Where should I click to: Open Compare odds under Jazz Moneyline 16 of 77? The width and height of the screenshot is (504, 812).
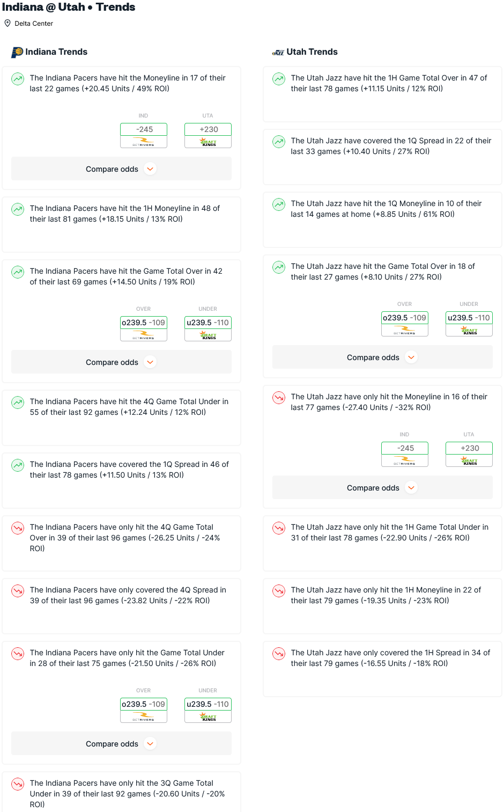[x=382, y=487]
